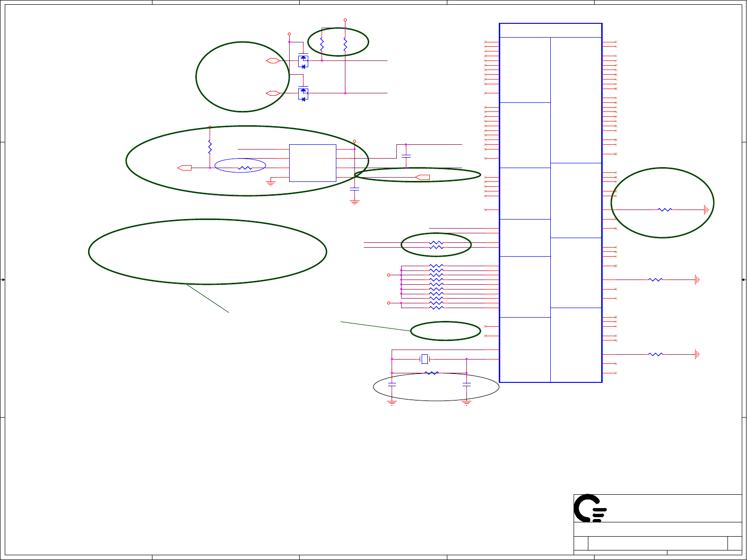Select the upper MOSFET transistor symbol
Image resolution: width=747 pixels, height=560 pixels.
click(x=303, y=60)
